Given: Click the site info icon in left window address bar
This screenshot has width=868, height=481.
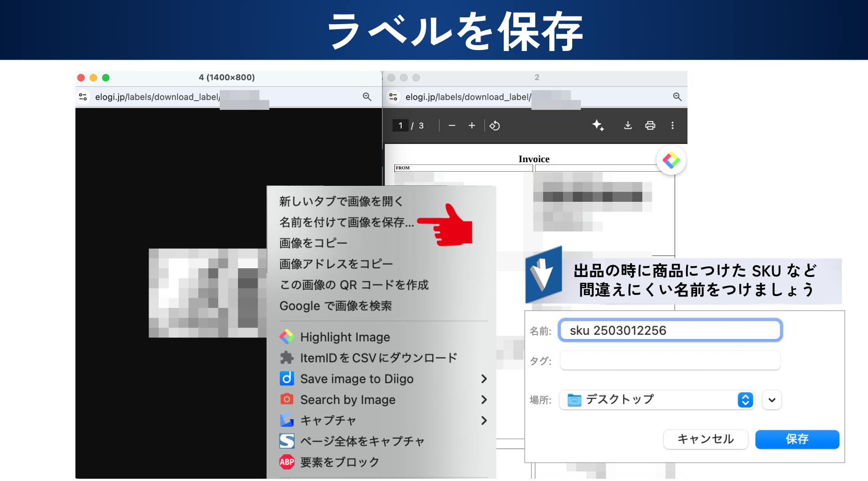Looking at the screenshot, I should (83, 97).
